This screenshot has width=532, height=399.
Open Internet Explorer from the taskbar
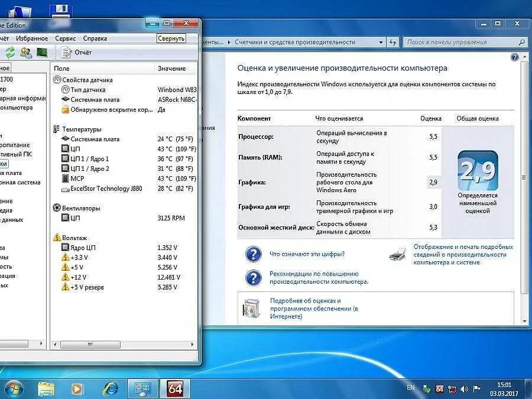pyautogui.click(x=111, y=389)
